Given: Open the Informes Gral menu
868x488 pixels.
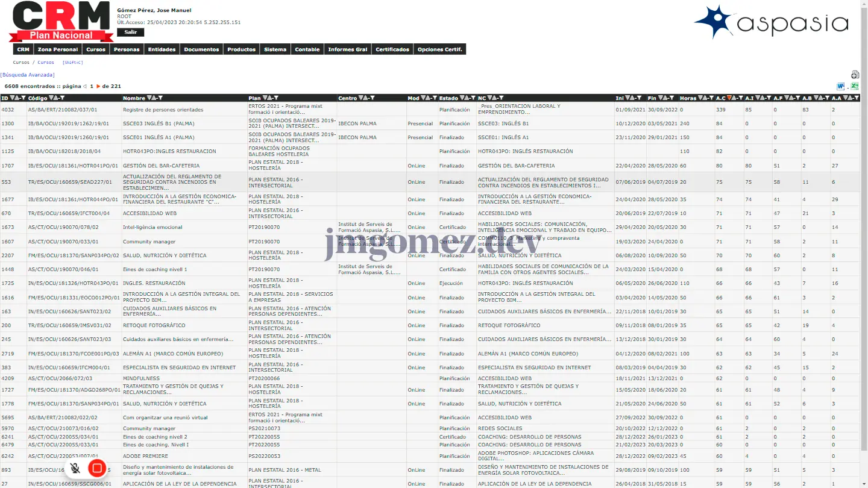Looking at the screenshot, I should [x=347, y=49].
